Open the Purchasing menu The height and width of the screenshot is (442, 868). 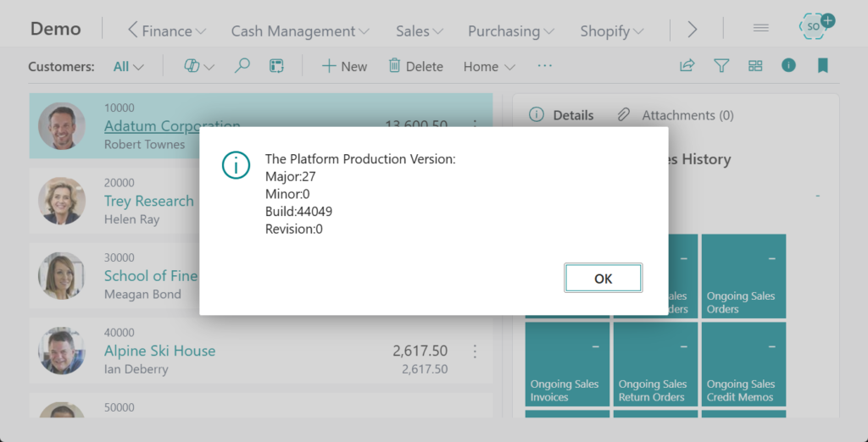pyautogui.click(x=510, y=30)
